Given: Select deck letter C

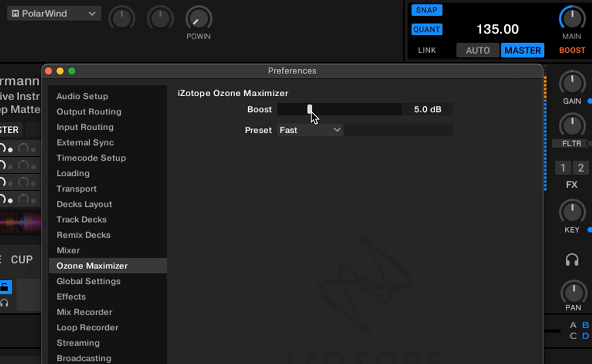Looking at the screenshot, I should (x=573, y=336).
